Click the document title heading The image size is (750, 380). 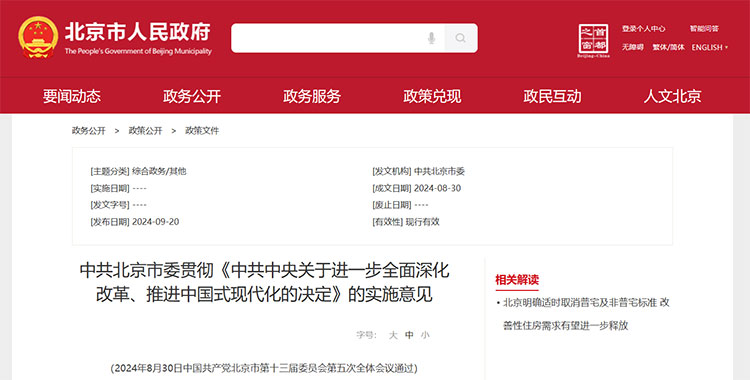coord(265,282)
